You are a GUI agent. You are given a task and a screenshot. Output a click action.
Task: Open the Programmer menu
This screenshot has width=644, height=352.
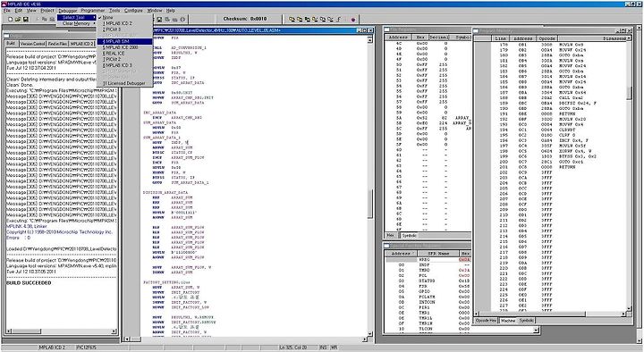pos(93,10)
